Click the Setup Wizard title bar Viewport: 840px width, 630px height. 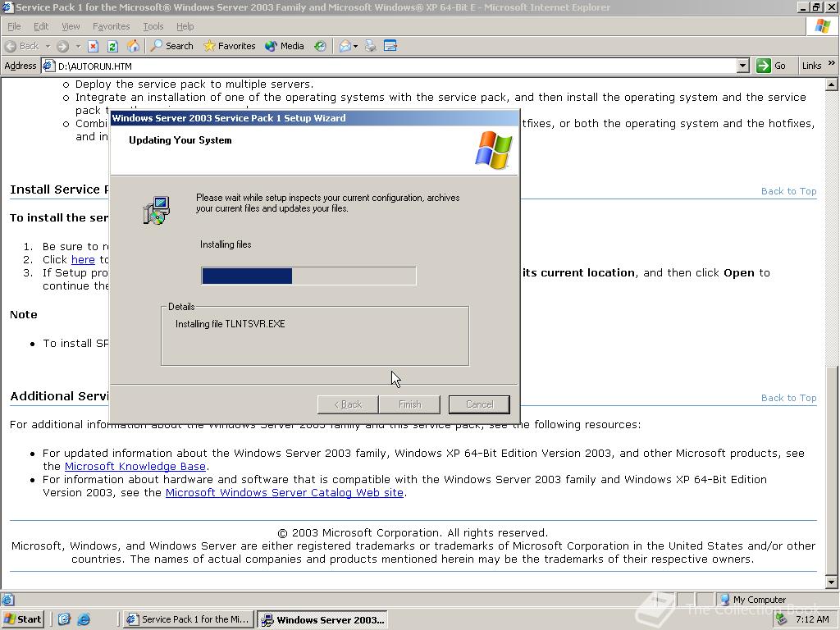[314, 118]
